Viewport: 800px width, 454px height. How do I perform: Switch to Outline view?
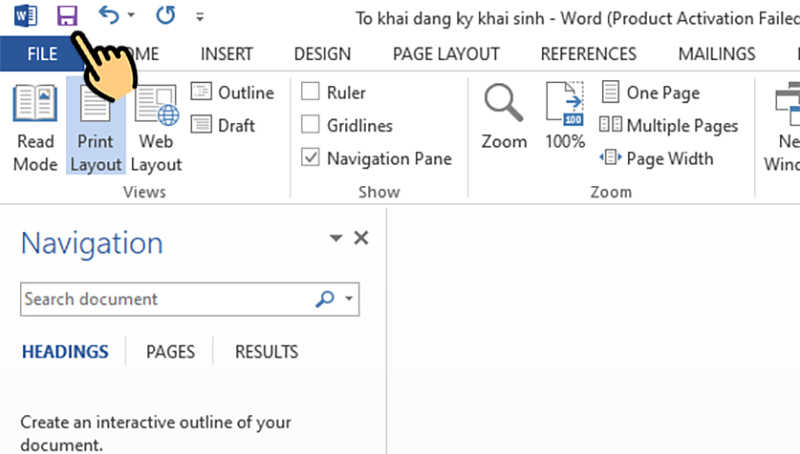click(x=232, y=92)
